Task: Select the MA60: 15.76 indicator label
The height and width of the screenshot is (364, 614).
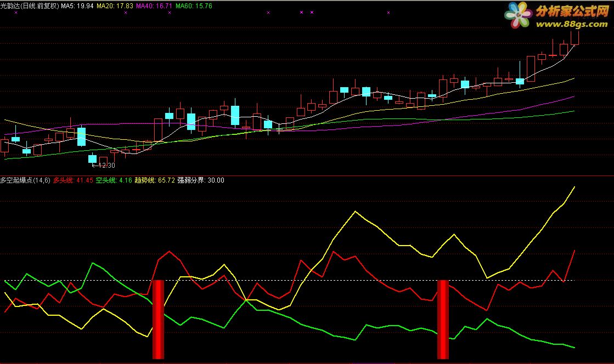Action: tap(194, 6)
